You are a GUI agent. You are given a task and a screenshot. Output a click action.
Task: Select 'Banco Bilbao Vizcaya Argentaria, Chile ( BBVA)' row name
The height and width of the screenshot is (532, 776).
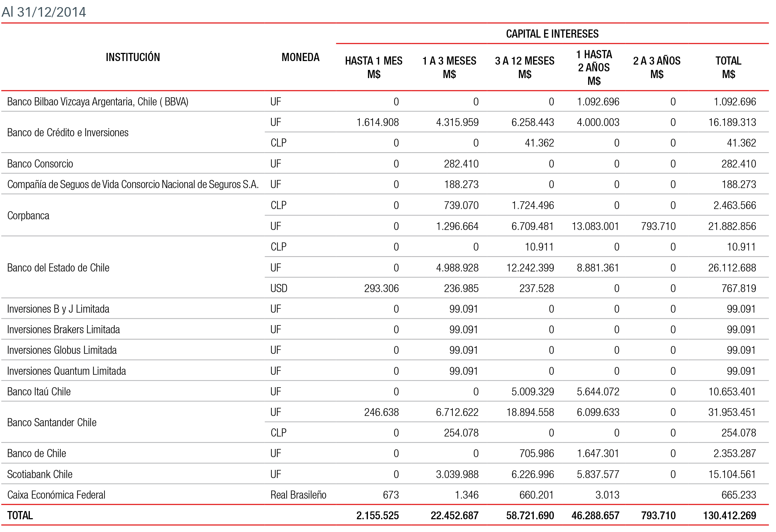click(x=98, y=102)
